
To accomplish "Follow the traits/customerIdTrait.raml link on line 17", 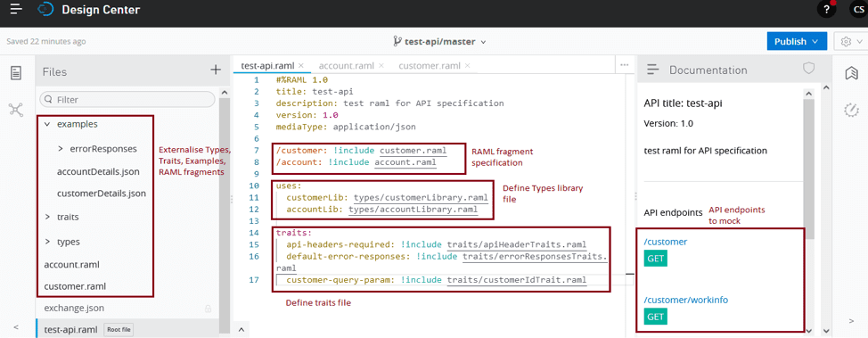I will [517, 280].
